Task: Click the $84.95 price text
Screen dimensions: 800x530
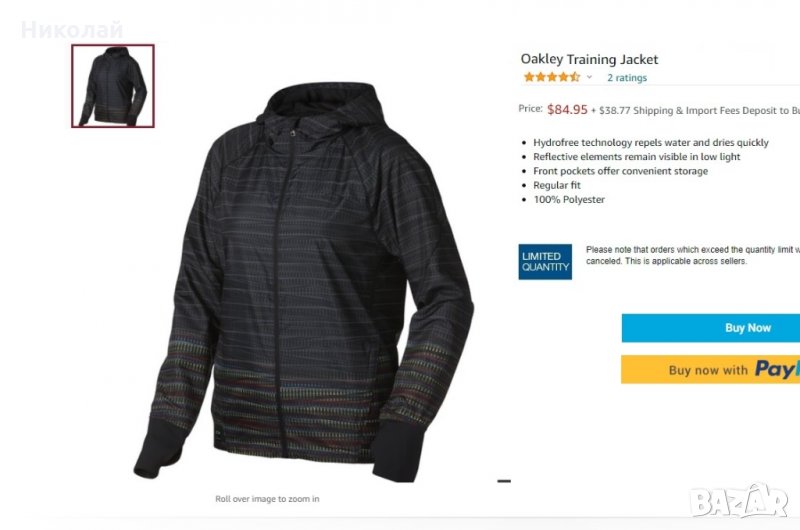Action: [567, 109]
